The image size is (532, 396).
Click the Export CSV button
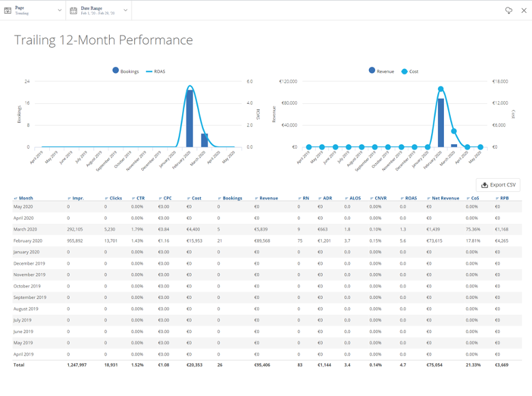[x=498, y=185]
